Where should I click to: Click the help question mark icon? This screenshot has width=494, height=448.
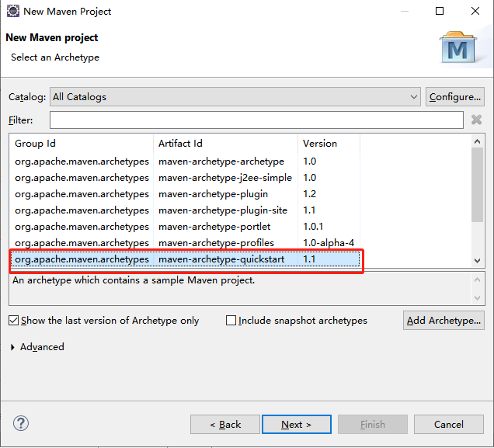21,423
